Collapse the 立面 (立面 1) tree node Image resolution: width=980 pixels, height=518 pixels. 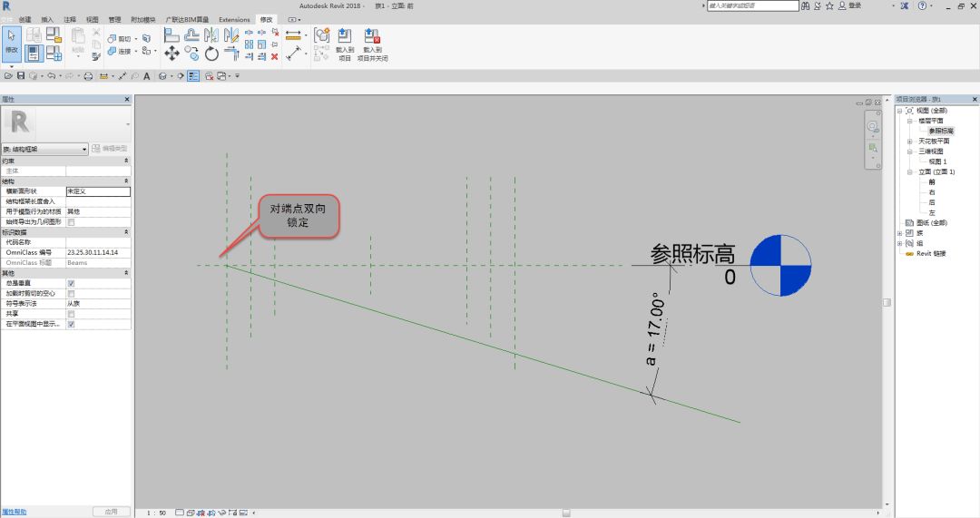pos(909,171)
